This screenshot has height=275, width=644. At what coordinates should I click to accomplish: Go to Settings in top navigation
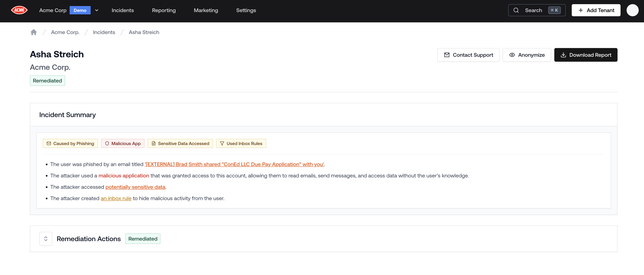click(x=246, y=10)
